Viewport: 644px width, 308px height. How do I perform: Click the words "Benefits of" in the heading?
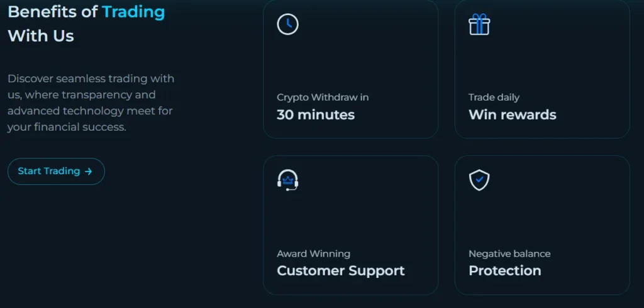click(x=52, y=11)
